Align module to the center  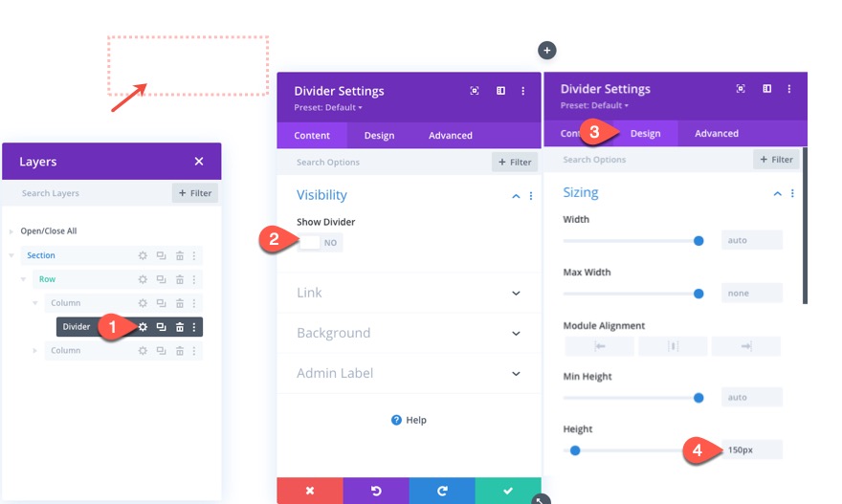(673, 346)
